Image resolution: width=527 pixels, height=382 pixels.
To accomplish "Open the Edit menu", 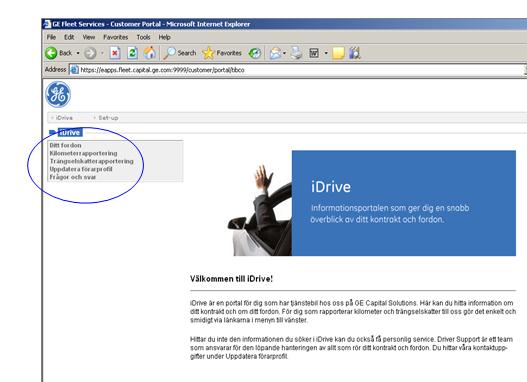I will [69, 37].
